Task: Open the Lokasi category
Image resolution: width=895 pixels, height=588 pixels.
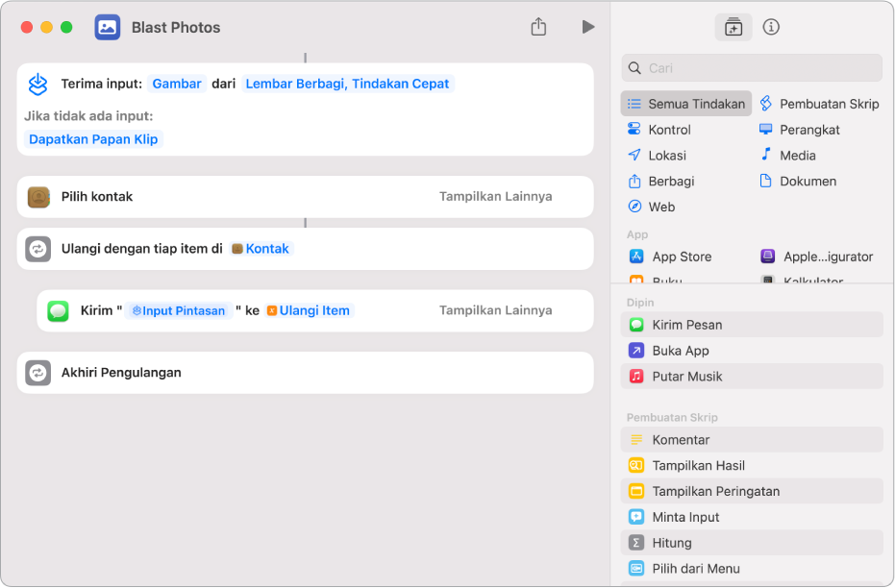Action: [657, 155]
